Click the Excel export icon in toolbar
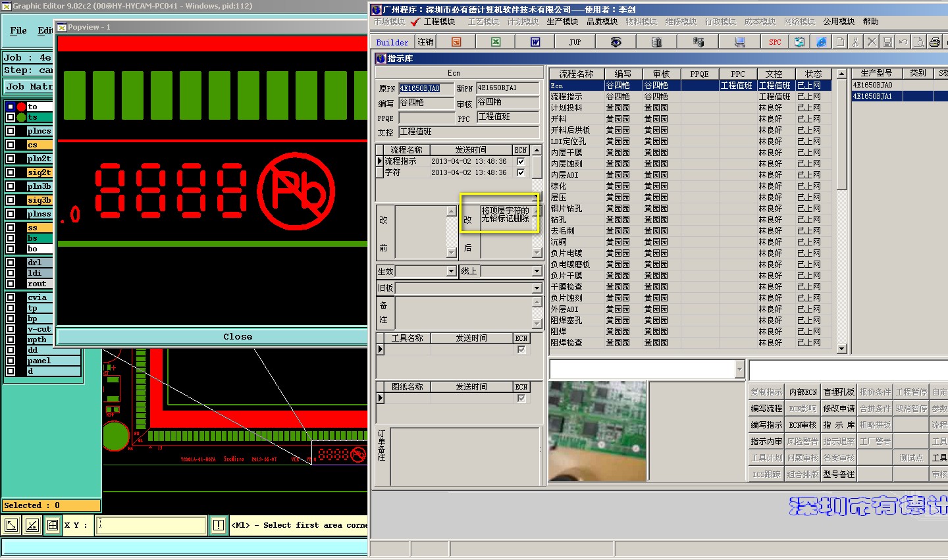The image size is (948, 560). tap(496, 42)
